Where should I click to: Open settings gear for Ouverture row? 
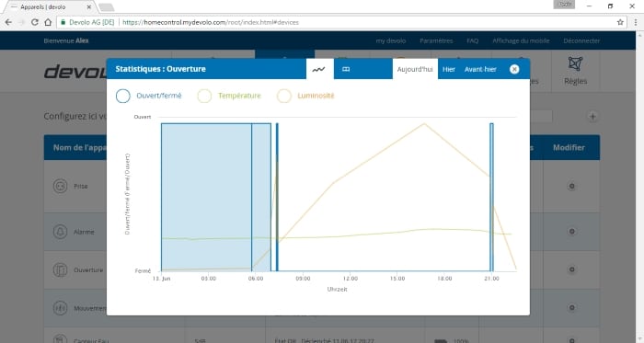pos(571,269)
